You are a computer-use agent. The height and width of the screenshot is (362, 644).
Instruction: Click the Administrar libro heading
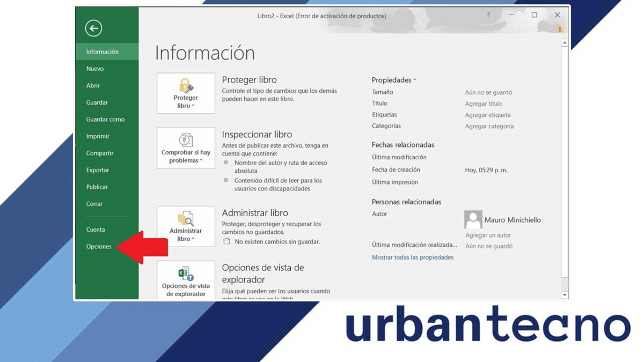pyautogui.click(x=255, y=213)
